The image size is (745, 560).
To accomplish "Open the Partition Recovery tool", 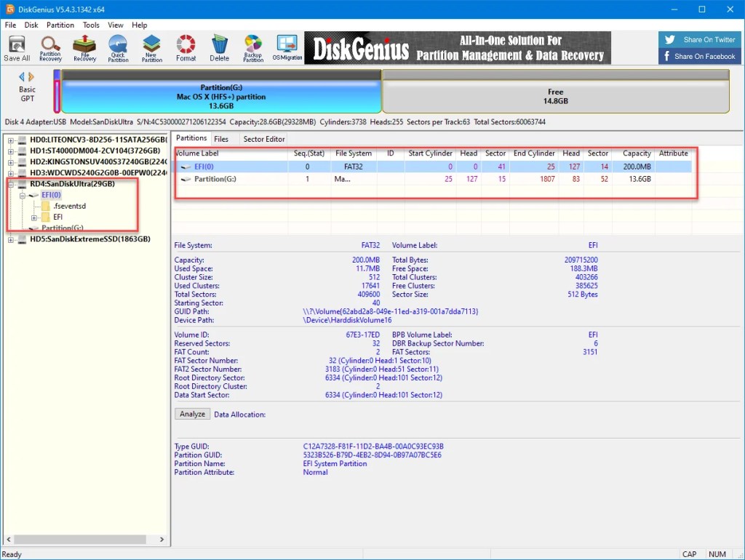I will [50, 49].
